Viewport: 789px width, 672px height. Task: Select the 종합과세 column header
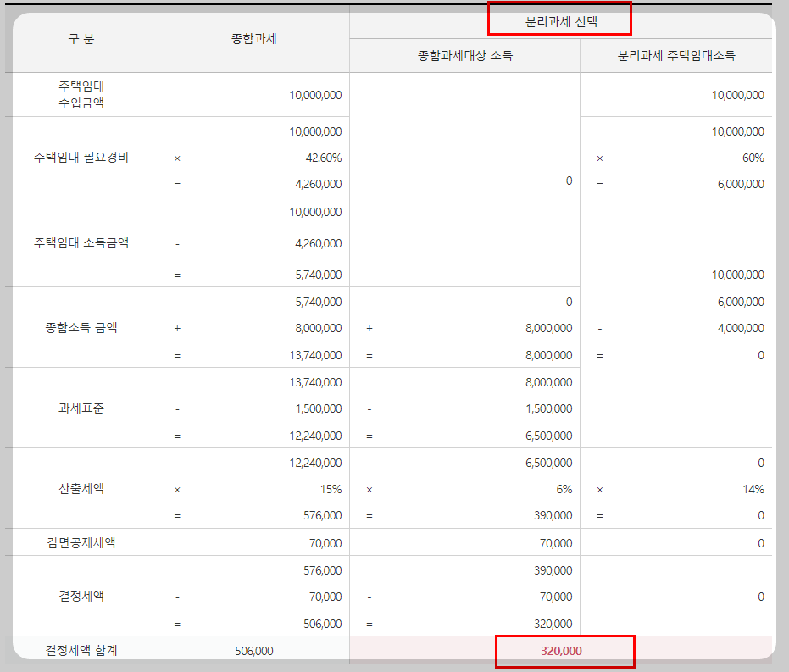[x=253, y=39]
